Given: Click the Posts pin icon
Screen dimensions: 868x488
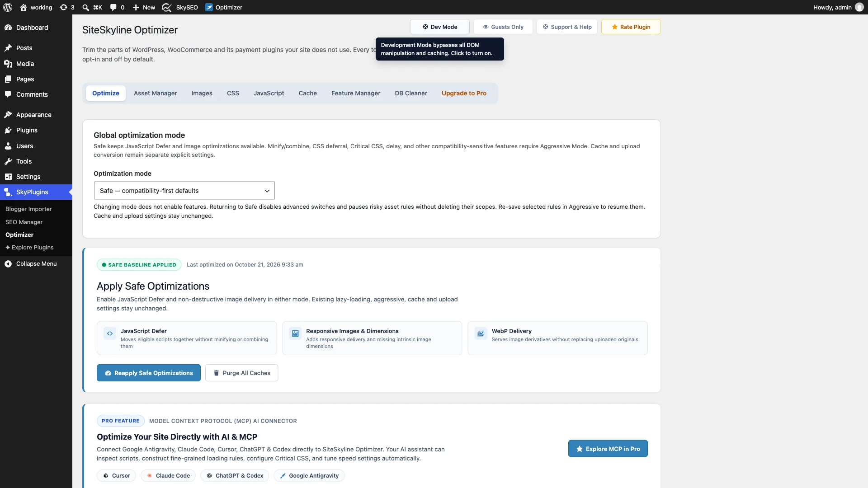Looking at the screenshot, I should [8, 48].
